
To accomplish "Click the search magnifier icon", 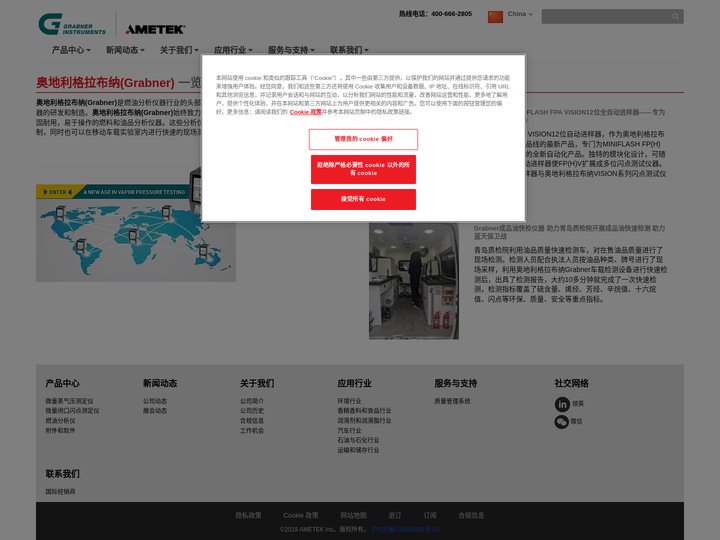I will click(675, 17).
